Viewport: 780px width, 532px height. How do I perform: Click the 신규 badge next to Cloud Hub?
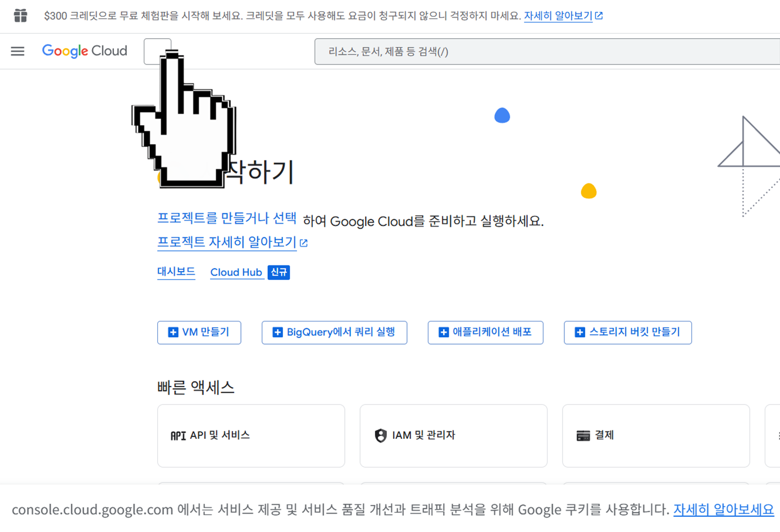279,272
